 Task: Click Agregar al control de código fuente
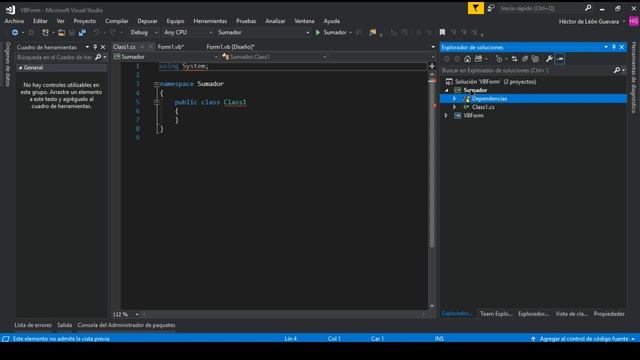[x=584, y=339]
